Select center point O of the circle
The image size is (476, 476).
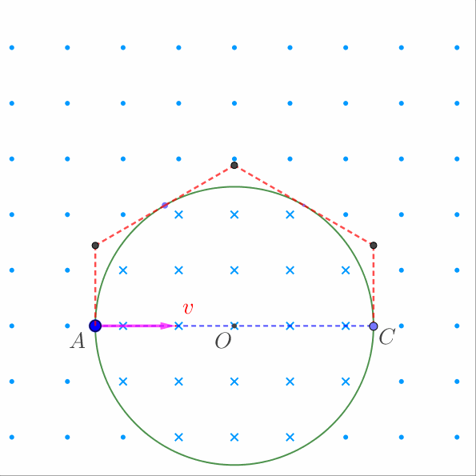point(234,326)
